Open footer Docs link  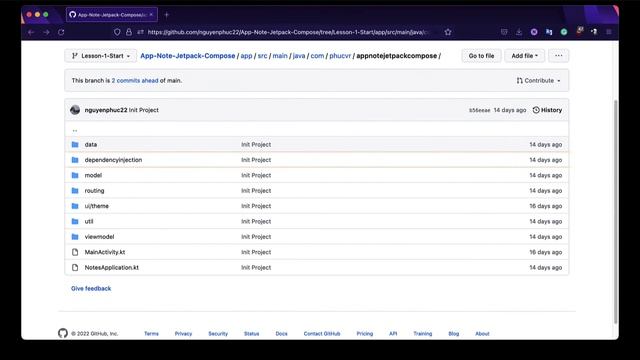tap(281, 333)
